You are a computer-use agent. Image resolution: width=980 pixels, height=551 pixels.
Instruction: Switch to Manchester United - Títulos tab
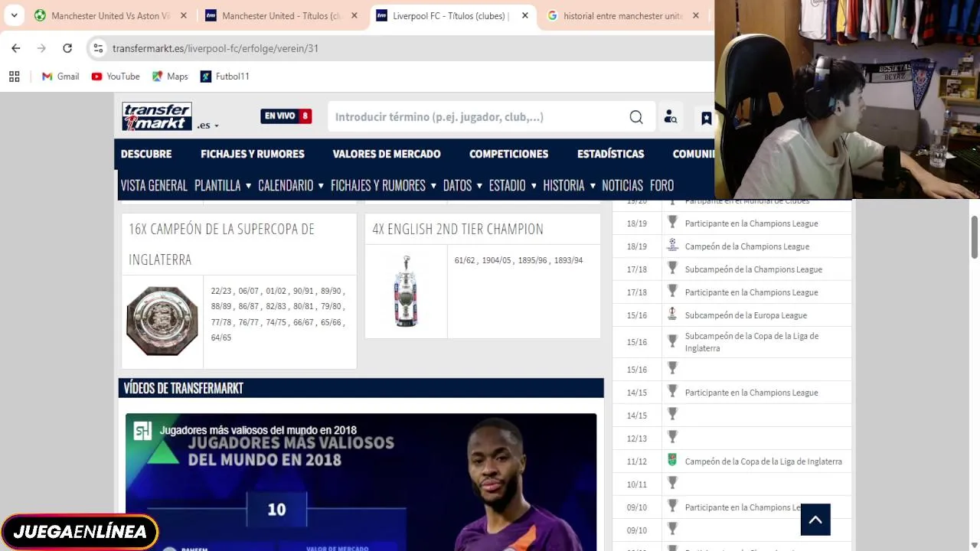click(281, 15)
